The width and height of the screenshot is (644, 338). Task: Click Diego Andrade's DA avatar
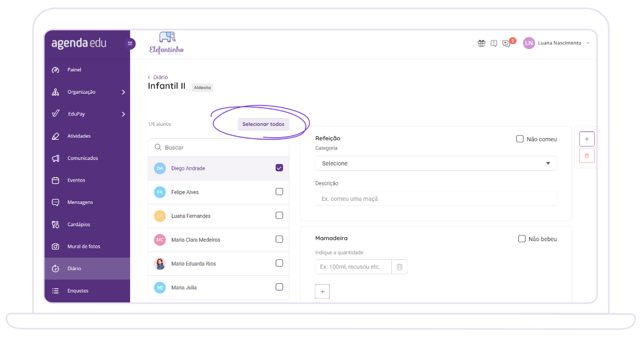[x=160, y=168]
